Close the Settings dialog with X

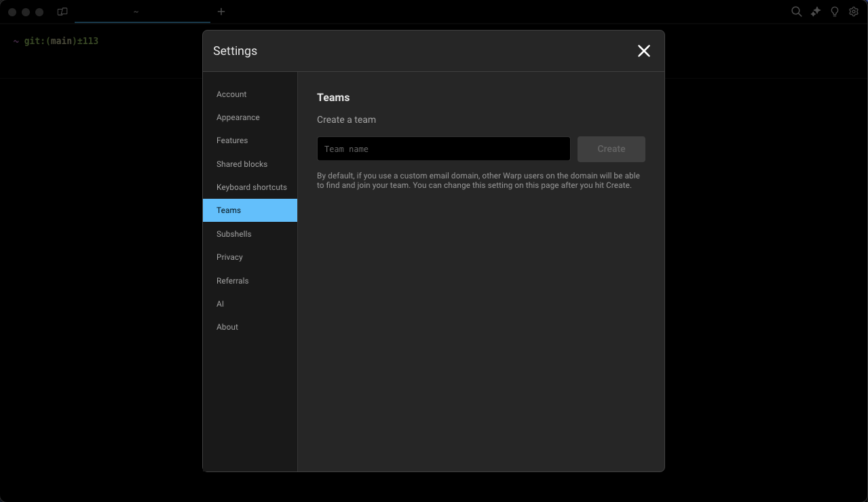643,51
